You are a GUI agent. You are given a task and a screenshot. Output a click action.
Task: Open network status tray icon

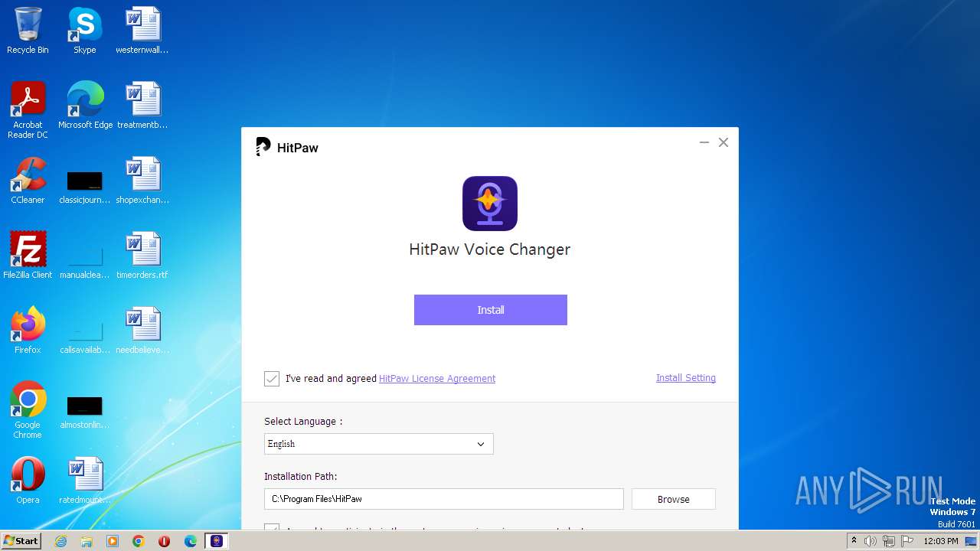point(889,541)
